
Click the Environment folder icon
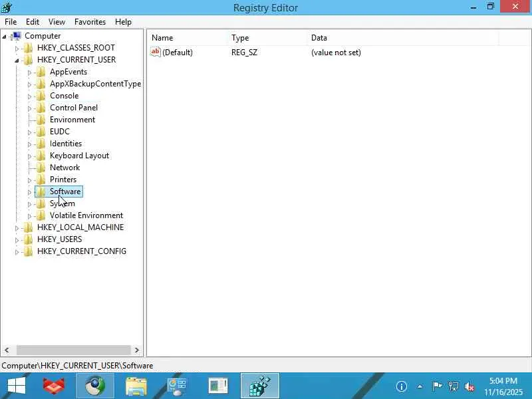pyautogui.click(x=41, y=120)
